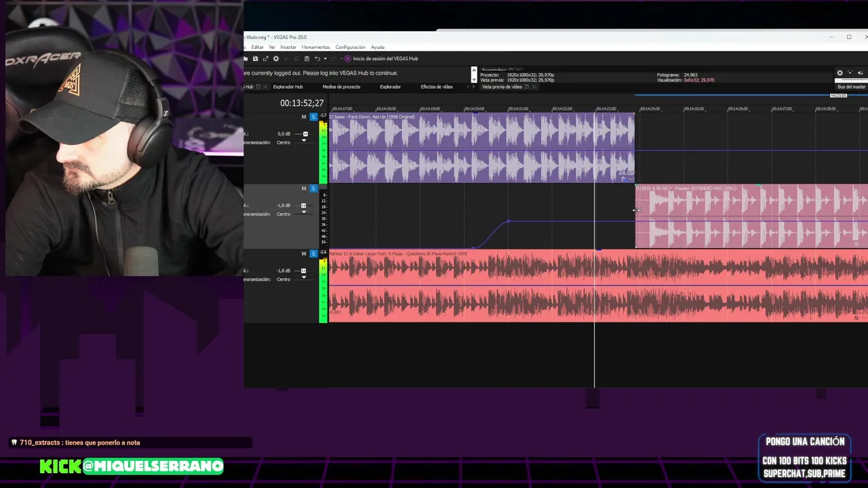The image size is (868, 488).
Task: Click Inicio de sesión del VEGAS Hub
Action: (x=386, y=58)
